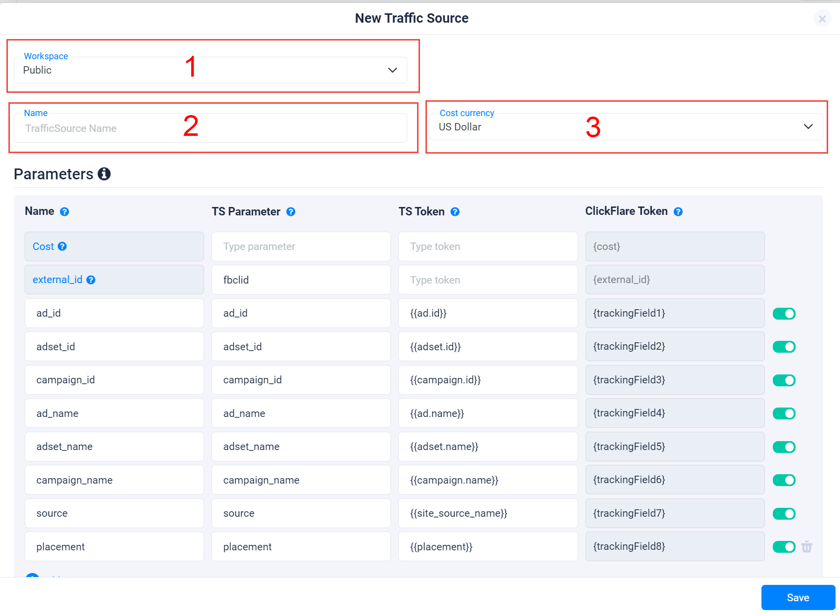This screenshot has height=616, width=840.
Task: Click the Cost TS Parameter input
Action: 301,246
